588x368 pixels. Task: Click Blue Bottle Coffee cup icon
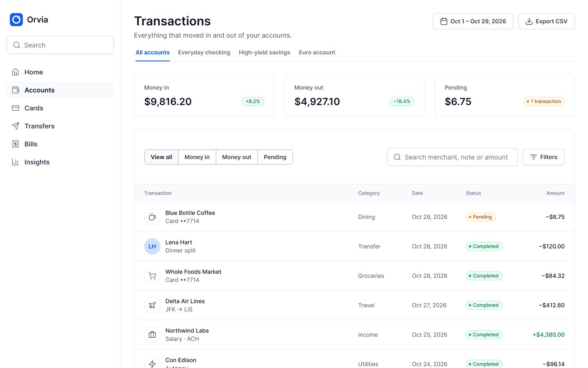(x=152, y=217)
